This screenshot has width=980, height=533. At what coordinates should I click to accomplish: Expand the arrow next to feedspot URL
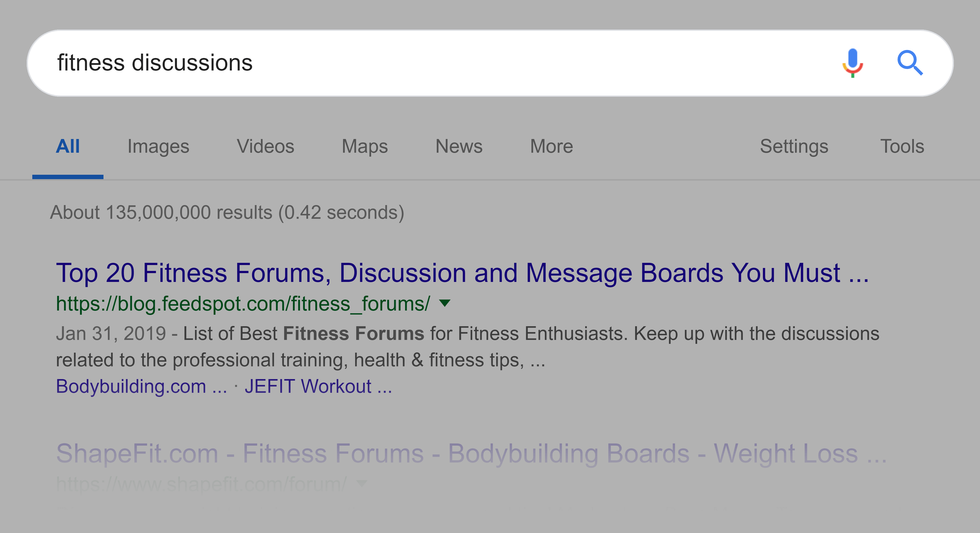[x=444, y=303]
